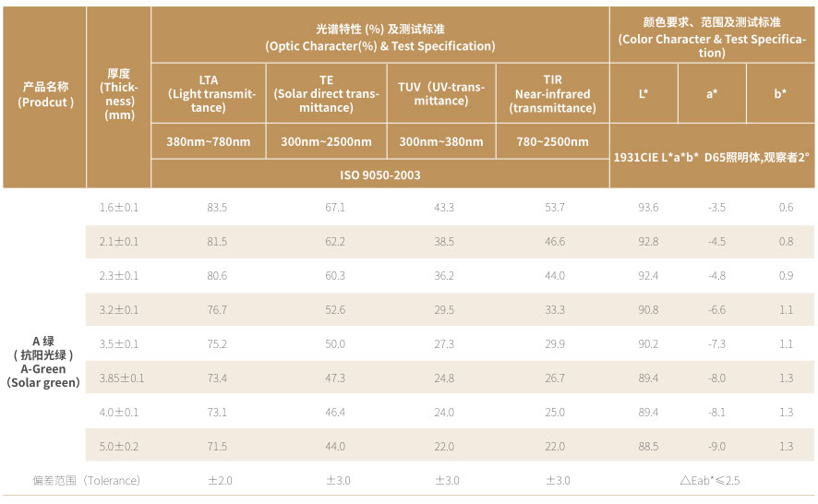Select the 3.85±0.1 thickness cell

coord(121,378)
